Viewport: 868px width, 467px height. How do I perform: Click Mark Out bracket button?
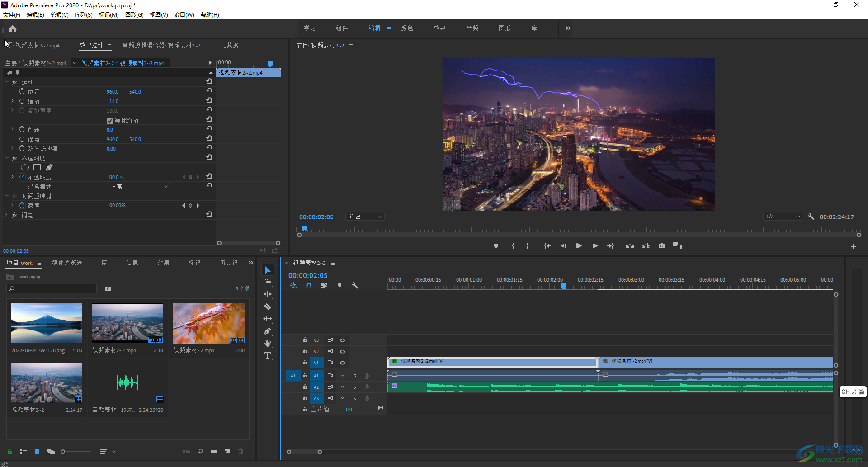pyautogui.click(x=527, y=246)
